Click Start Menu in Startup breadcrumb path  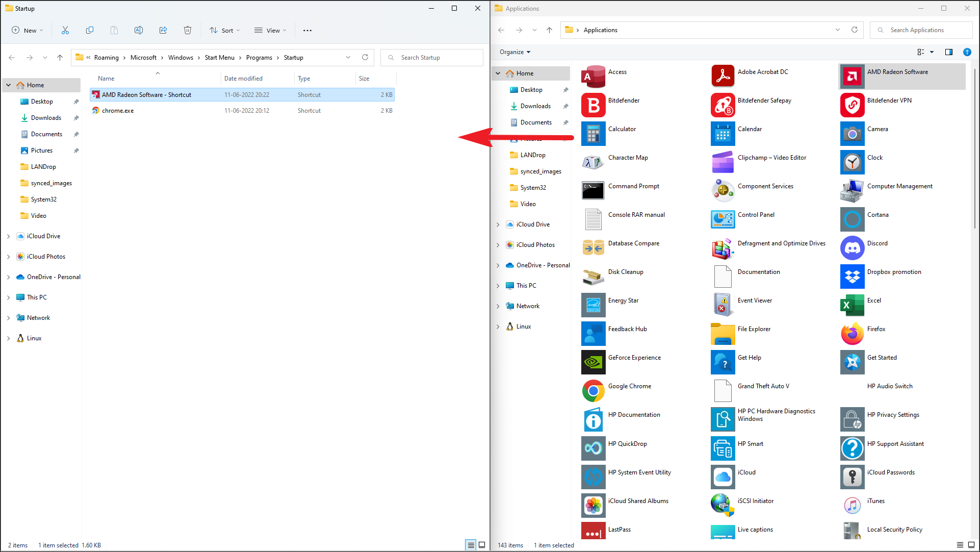pyautogui.click(x=220, y=58)
